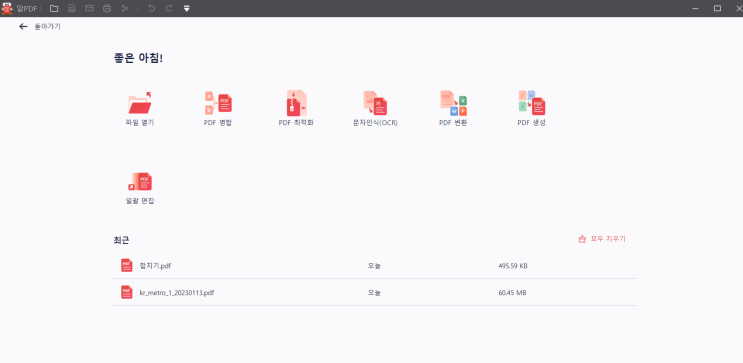Open the 파일 열기 folder icon

coord(140,102)
